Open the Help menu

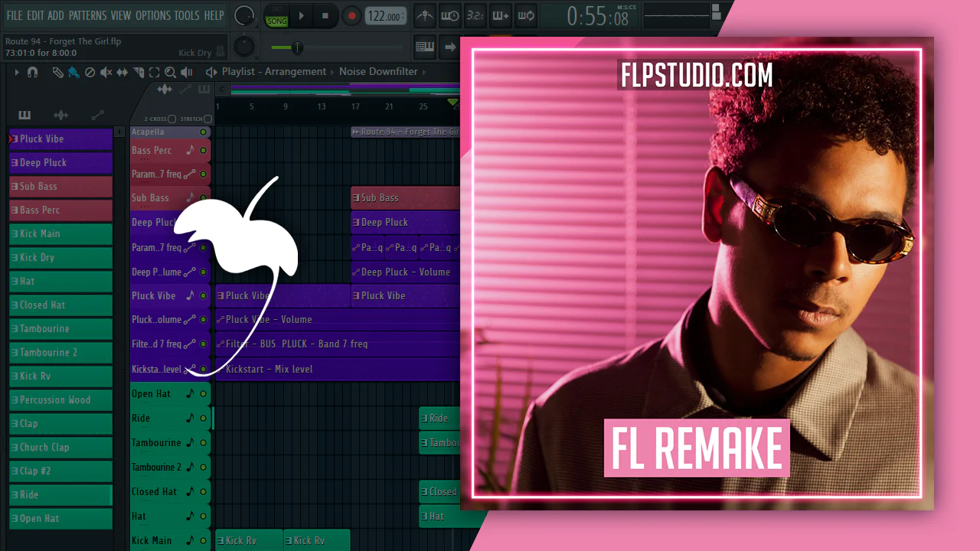214,15
